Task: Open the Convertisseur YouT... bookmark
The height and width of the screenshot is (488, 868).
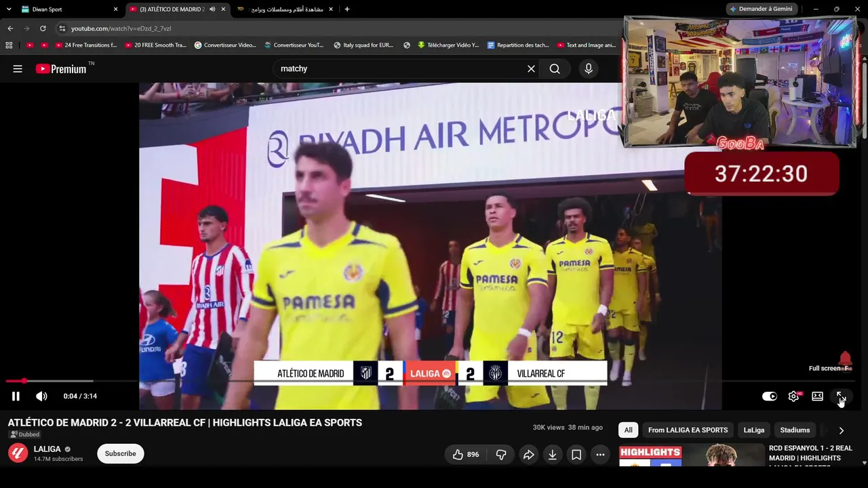Action: coord(294,45)
